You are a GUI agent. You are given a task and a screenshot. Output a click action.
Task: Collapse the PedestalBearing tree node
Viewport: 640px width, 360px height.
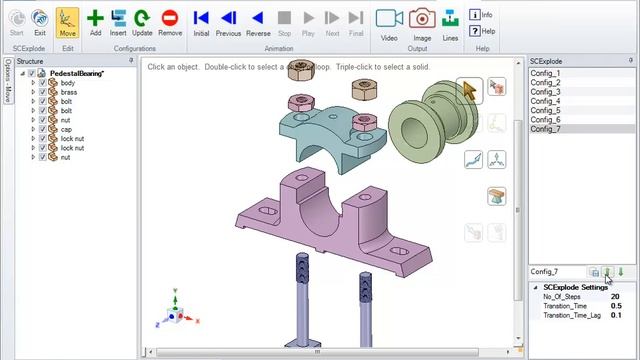pyautogui.click(x=22, y=73)
